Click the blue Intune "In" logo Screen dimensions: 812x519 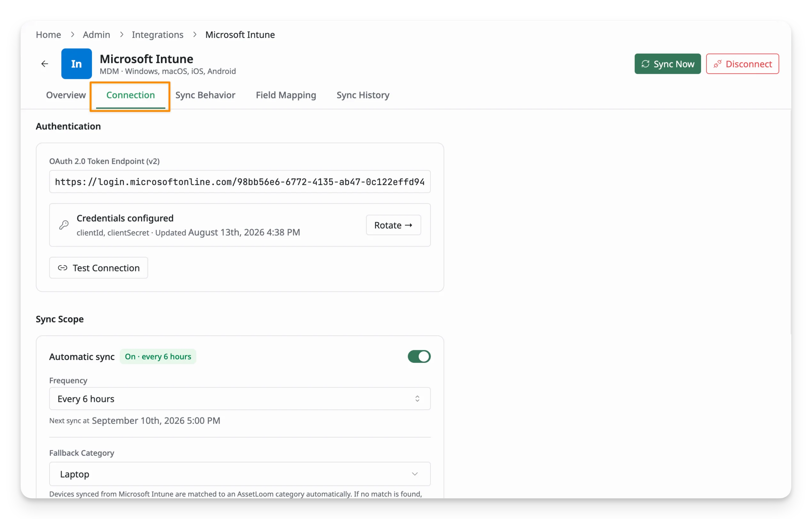pyautogui.click(x=77, y=64)
